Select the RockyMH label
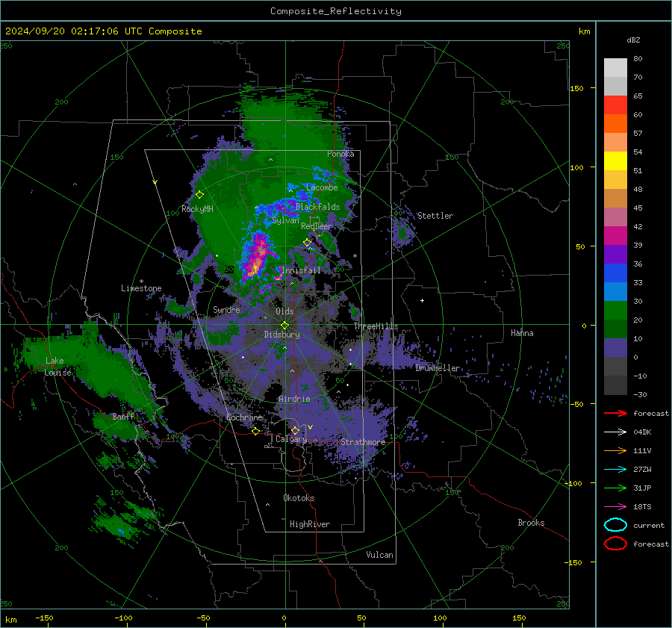 click(197, 209)
